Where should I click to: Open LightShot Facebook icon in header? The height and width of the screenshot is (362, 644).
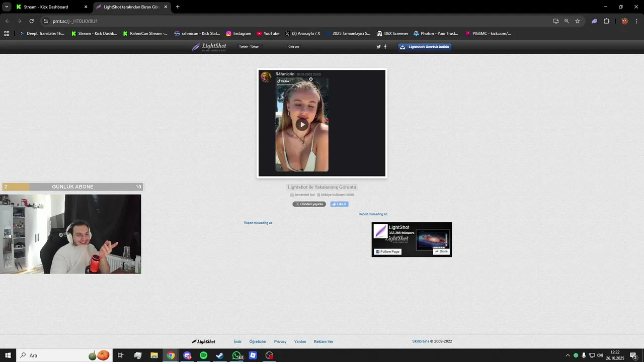pyautogui.click(x=385, y=47)
